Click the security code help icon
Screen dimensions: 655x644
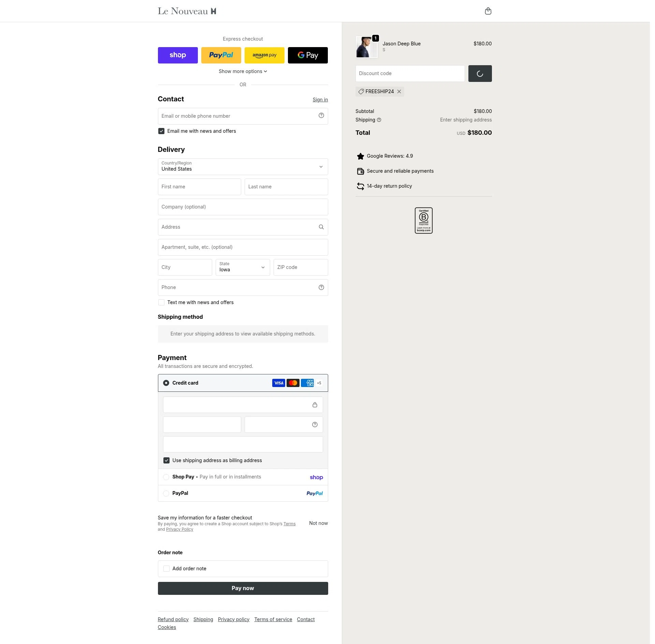315,425
